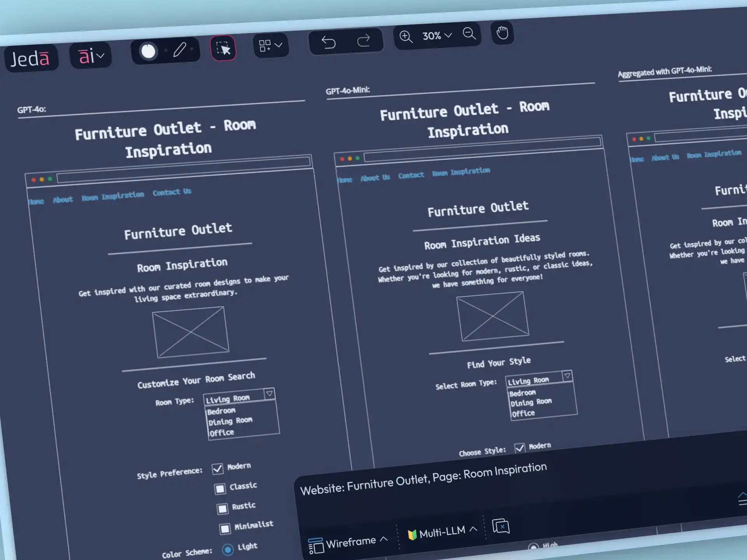This screenshot has height=560, width=747.
Task: Click the Jeda logo button
Action: 30,58
